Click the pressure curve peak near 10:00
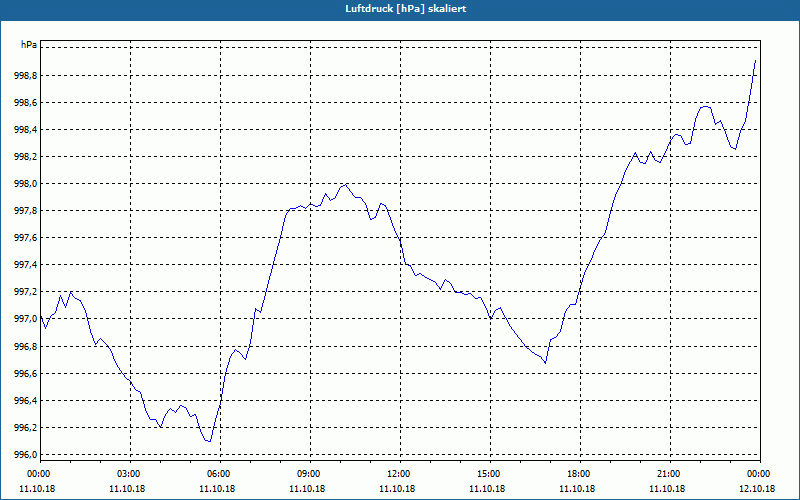 click(x=346, y=184)
